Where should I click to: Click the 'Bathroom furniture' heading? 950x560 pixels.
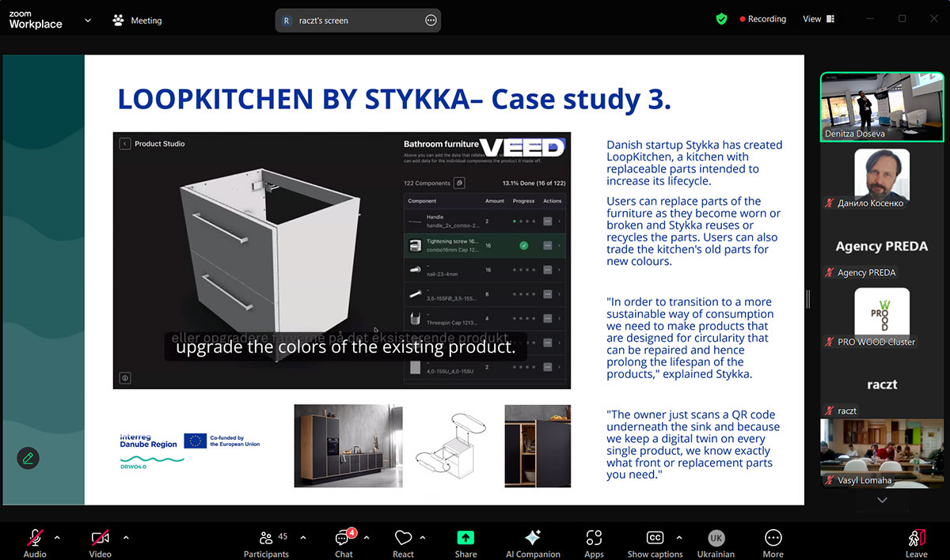[441, 144]
